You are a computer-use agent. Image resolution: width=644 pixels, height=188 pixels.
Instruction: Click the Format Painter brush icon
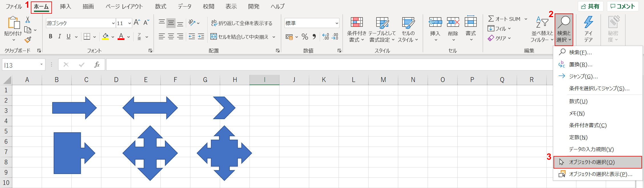(28, 40)
